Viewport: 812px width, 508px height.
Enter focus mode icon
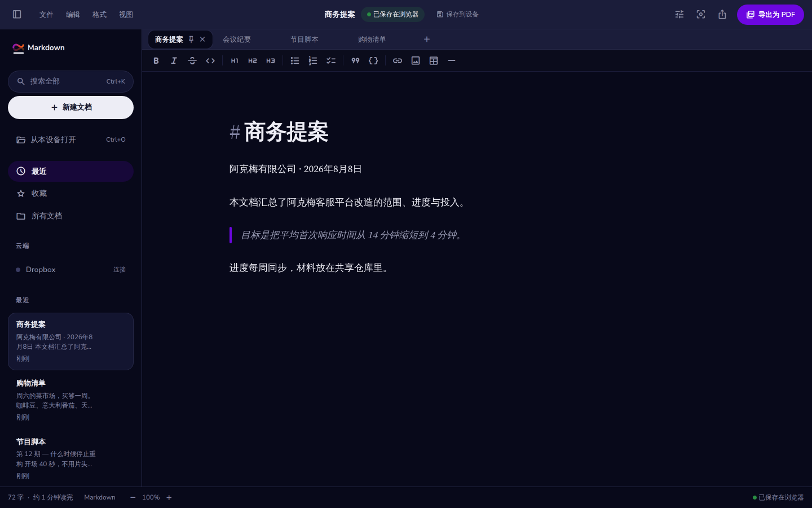(x=701, y=14)
